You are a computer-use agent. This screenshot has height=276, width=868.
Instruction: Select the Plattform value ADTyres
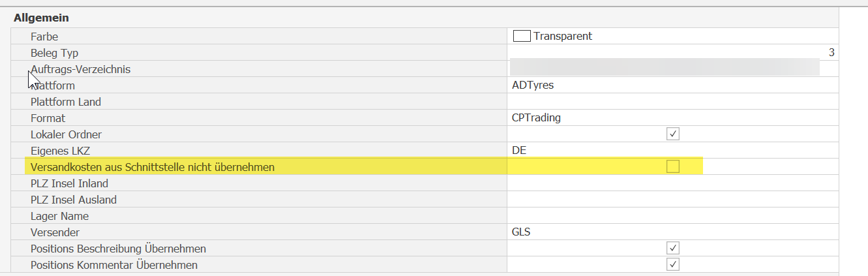pos(533,85)
